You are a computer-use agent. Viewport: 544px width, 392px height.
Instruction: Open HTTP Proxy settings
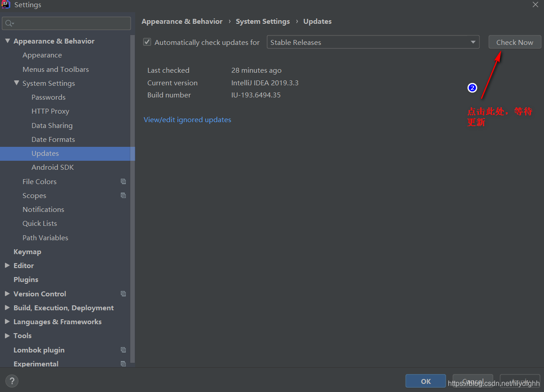tap(50, 111)
